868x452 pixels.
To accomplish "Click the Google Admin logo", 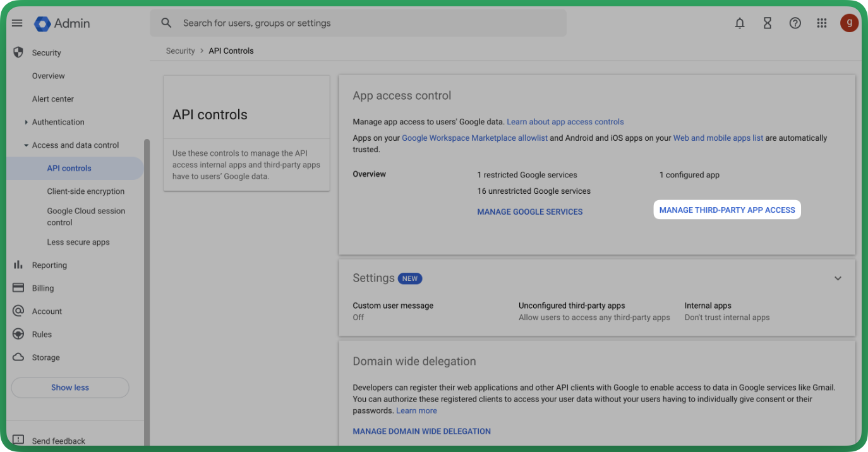I will (x=62, y=23).
